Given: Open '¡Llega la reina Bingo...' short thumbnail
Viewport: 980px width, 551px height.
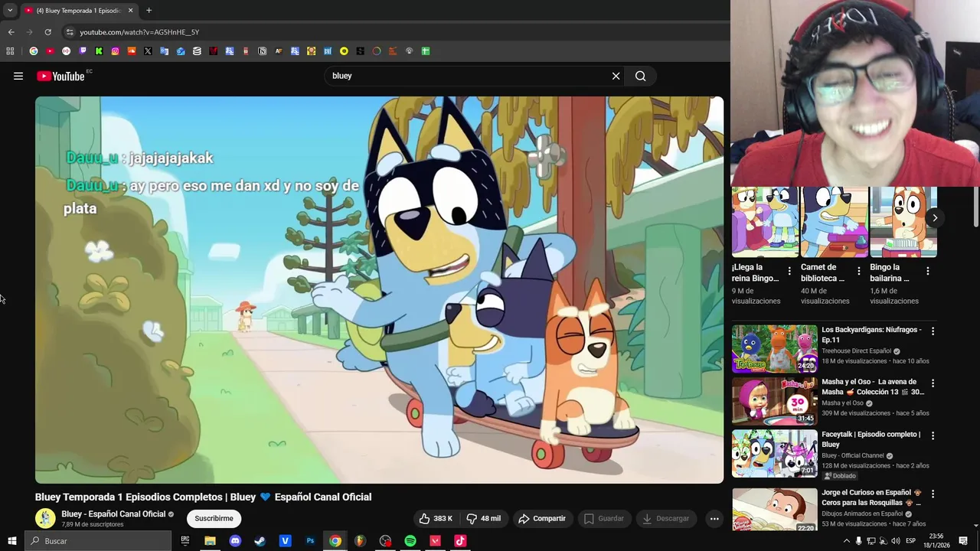Looking at the screenshot, I should click(765, 222).
